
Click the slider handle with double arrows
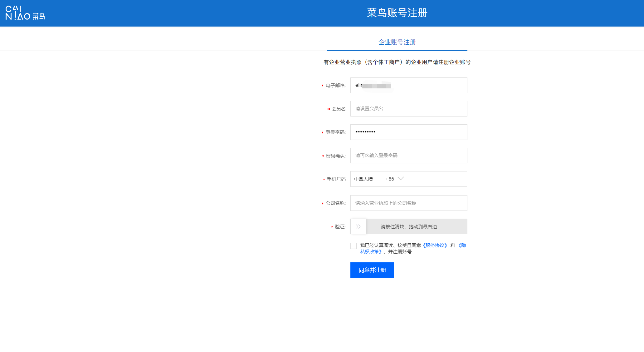358,226
